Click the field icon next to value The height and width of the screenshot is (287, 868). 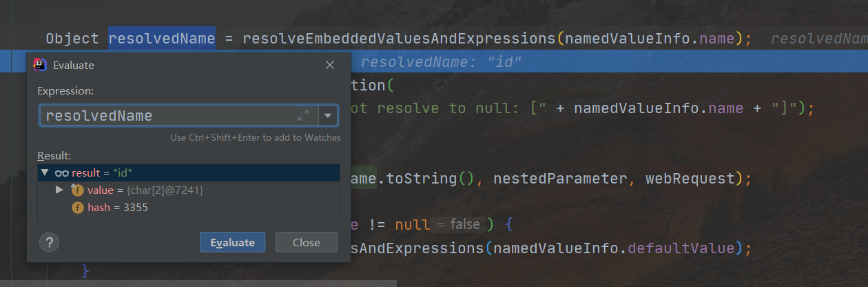pos(78,190)
